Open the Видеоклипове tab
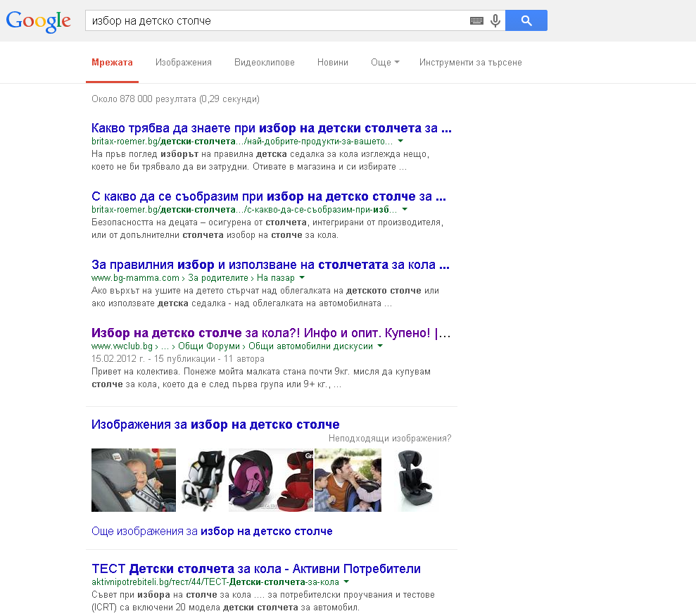 pyautogui.click(x=265, y=63)
